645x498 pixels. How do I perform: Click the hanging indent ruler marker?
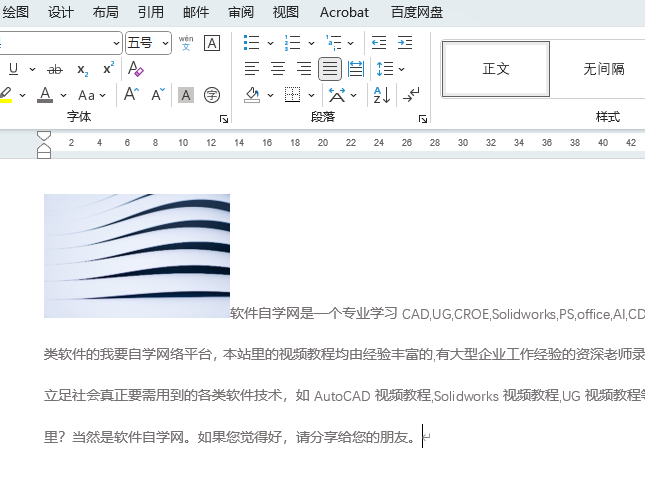click(x=44, y=148)
